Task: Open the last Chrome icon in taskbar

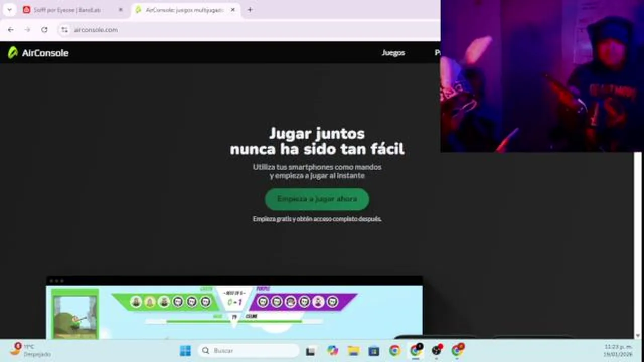Action: pos(458,351)
